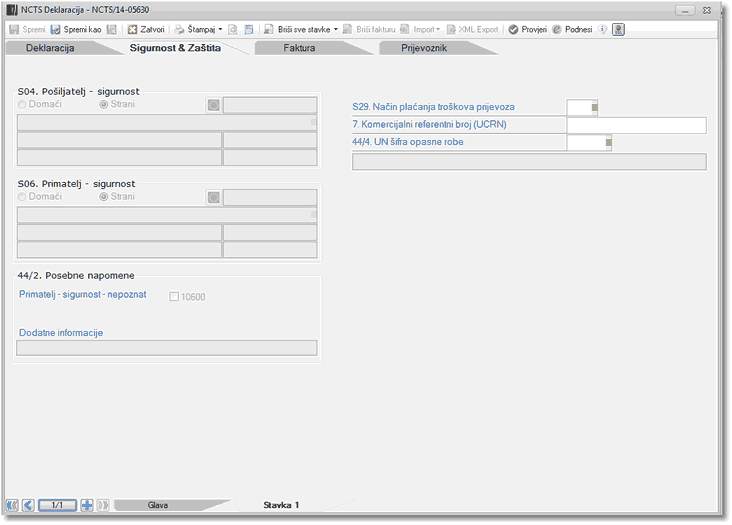The image size is (732, 525).
Task: Click XML Export toolbar button
Action: [472, 29]
